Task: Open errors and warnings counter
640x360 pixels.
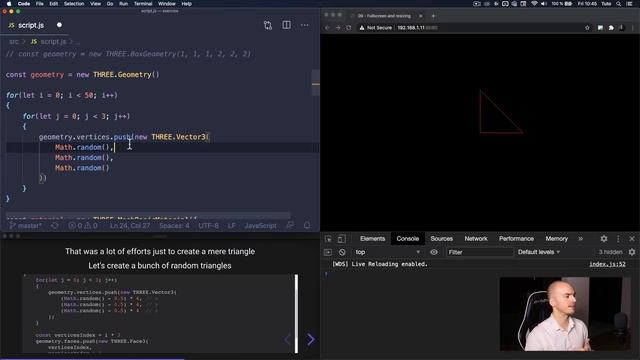Action: click(83, 225)
